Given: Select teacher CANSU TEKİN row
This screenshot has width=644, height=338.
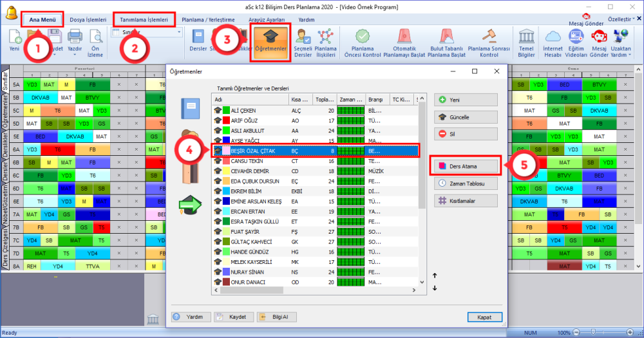Looking at the screenshot, I should point(315,161).
